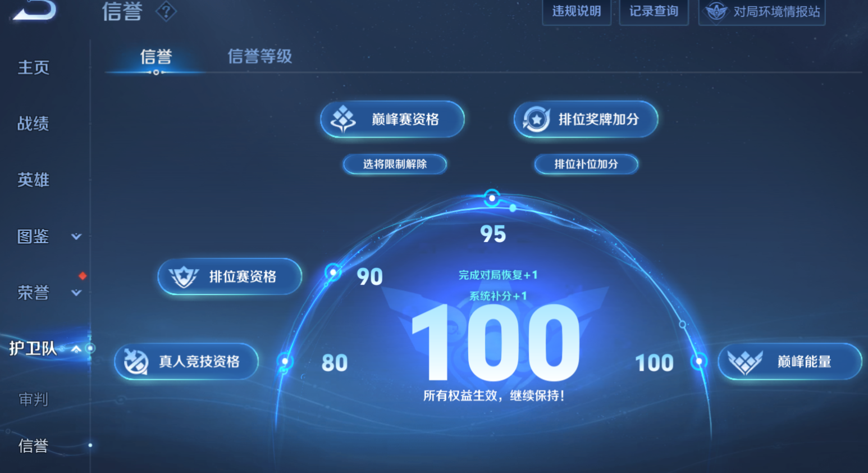This screenshot has width=868, height=473.
Task: Open 对局环境情报站
Action: point(762,11)
